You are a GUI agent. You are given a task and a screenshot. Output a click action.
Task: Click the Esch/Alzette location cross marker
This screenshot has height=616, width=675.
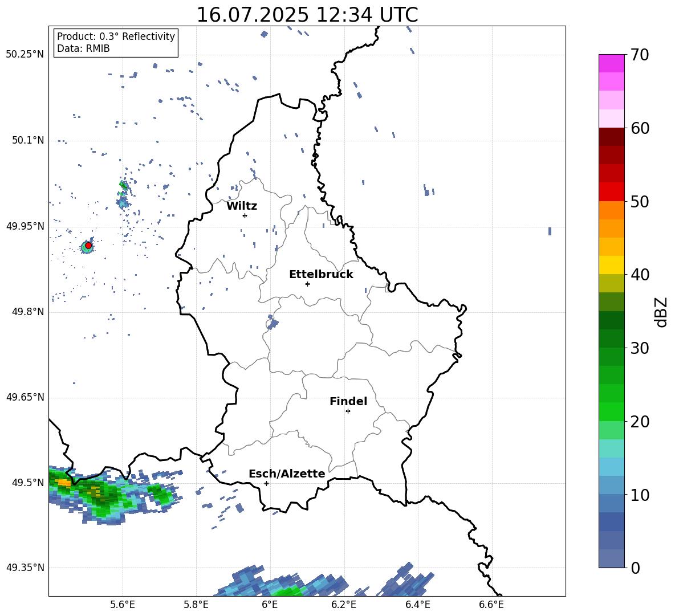pyautogui.click(x=266, y=483)
